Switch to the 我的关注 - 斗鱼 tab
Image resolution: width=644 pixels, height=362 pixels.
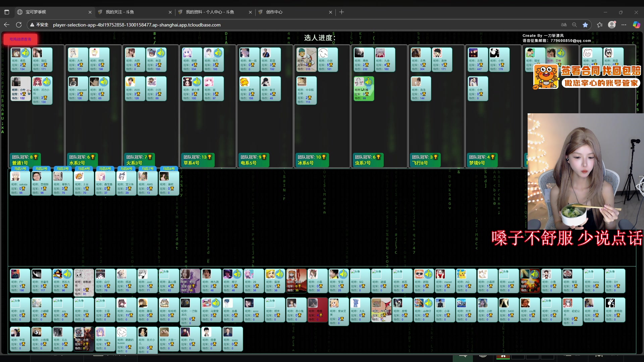[x=134, y=12]
